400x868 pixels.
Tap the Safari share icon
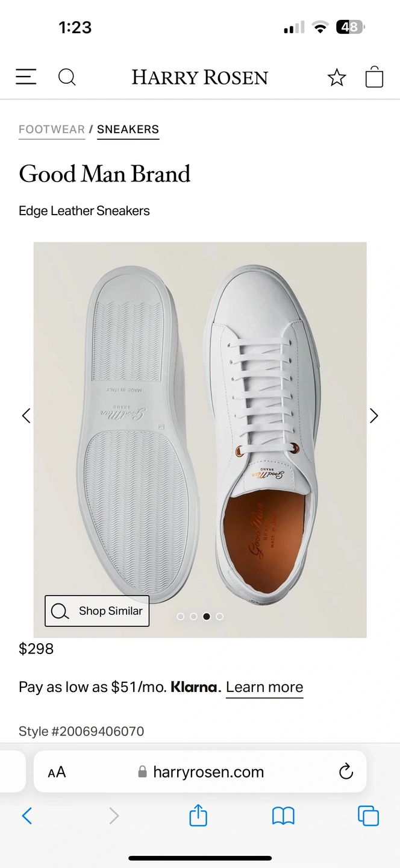198,816
